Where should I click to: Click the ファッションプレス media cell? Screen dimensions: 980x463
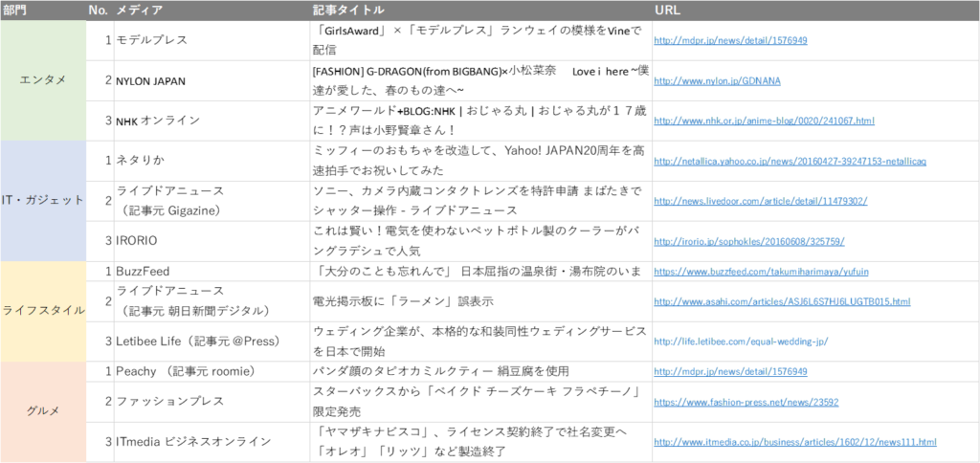tap(212, 402)
